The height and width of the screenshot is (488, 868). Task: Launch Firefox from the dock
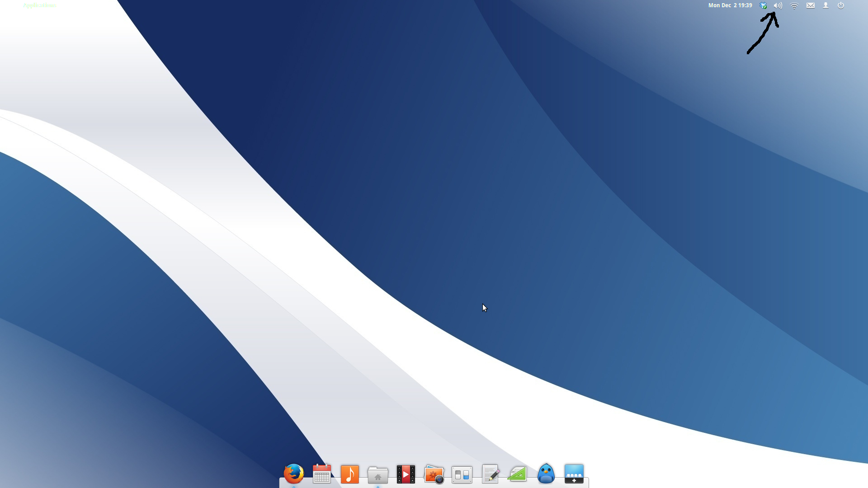[x=293, y=474]
